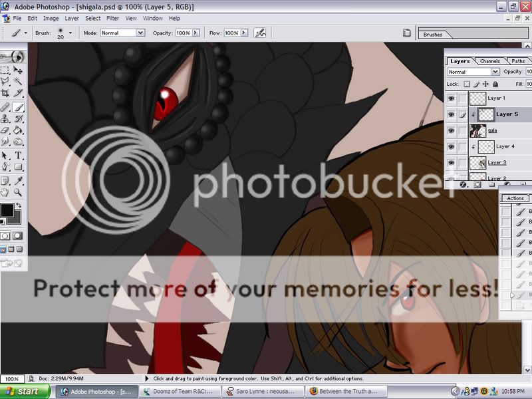Screen dimensions: 532x399
Task: Open the Filter menu
Action: (x=112, y=19)
